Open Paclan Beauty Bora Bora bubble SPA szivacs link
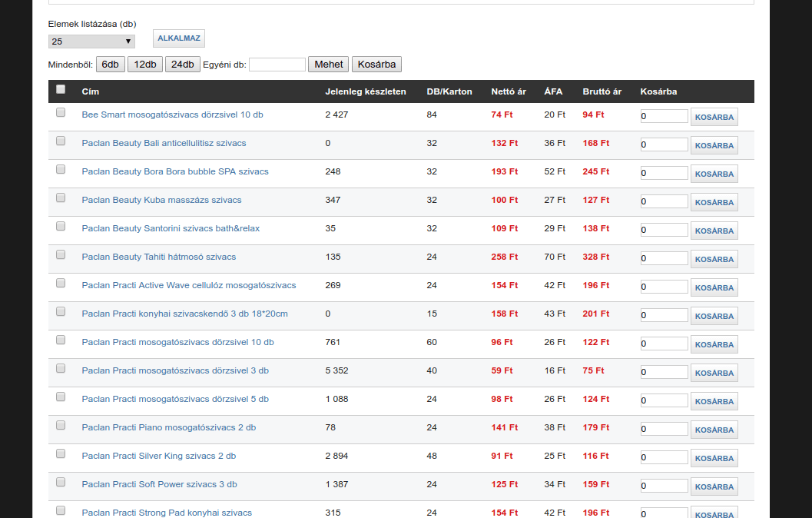This screenshot has height=518, width=812. 175,171
